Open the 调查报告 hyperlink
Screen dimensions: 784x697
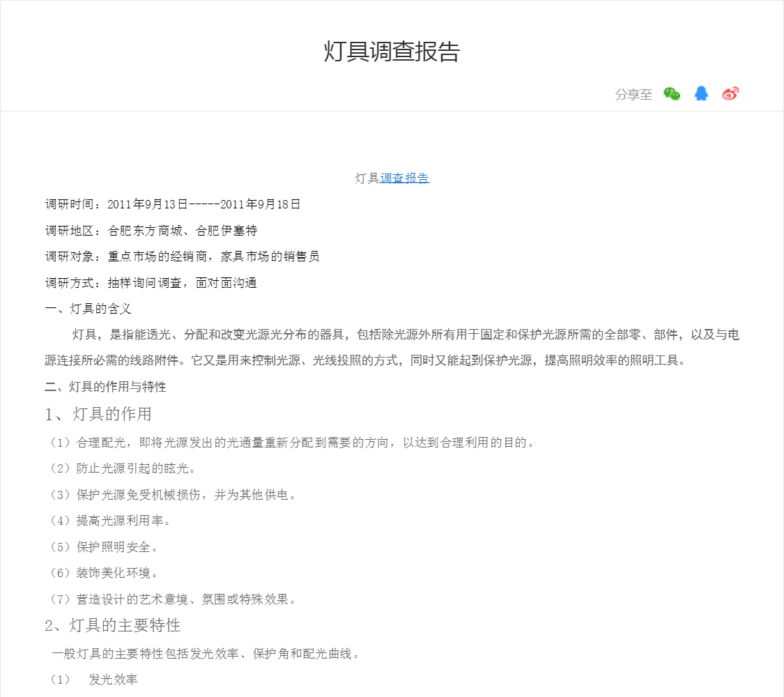click(404, 178)
